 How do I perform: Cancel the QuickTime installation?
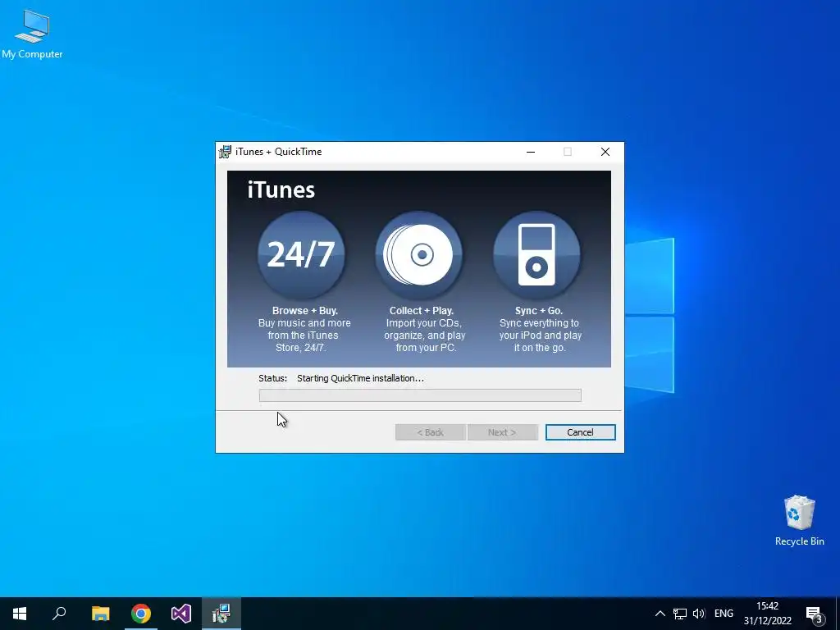[580, 432]
